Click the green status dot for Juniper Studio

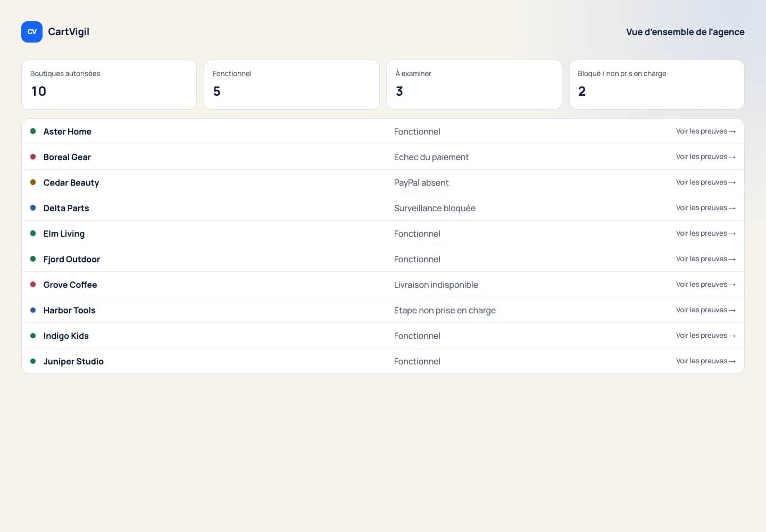pos(33,361)
